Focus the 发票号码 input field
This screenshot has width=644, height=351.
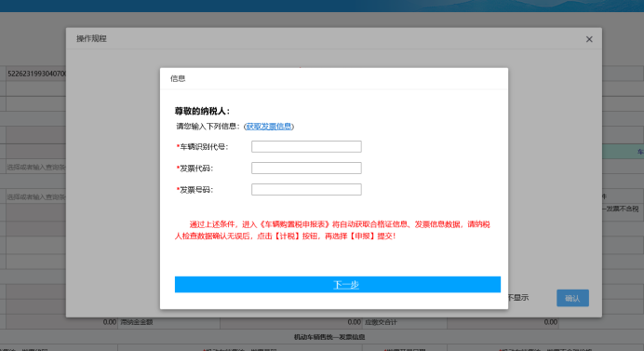[x=306, y=190]
